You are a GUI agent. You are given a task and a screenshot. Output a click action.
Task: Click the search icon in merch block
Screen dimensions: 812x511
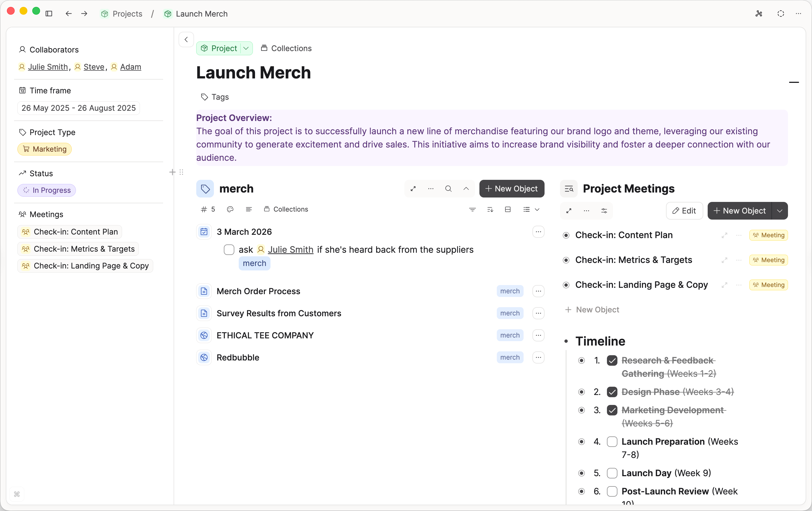448,189
